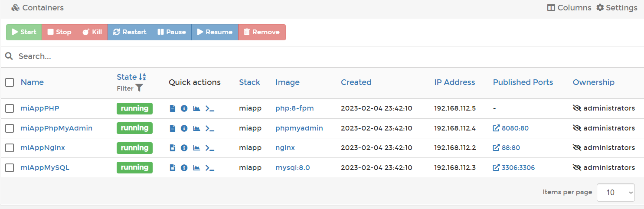644x209 pixels.
Task: Select the miAppNginx container checkbox
Action: [10, 148]
